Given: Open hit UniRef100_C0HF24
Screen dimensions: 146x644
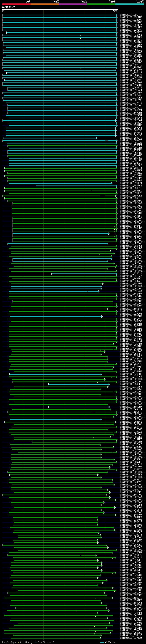Looking at the screenshot, I should point(131,110).
